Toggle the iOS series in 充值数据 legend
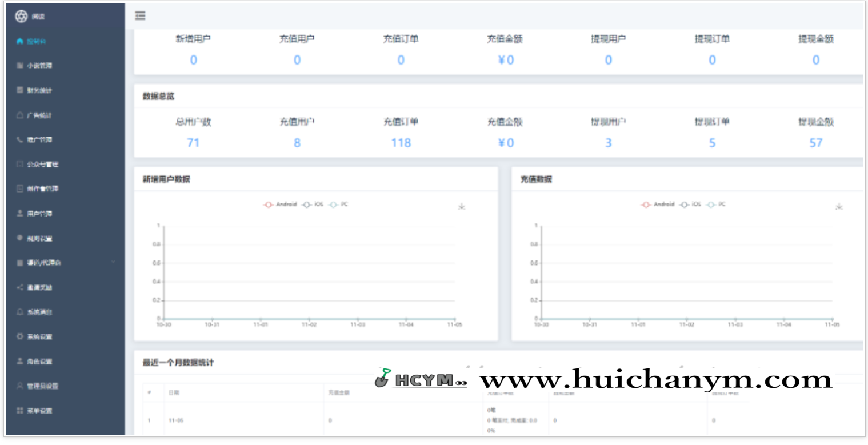Screen dimensions: 868x445 (690, 204)
